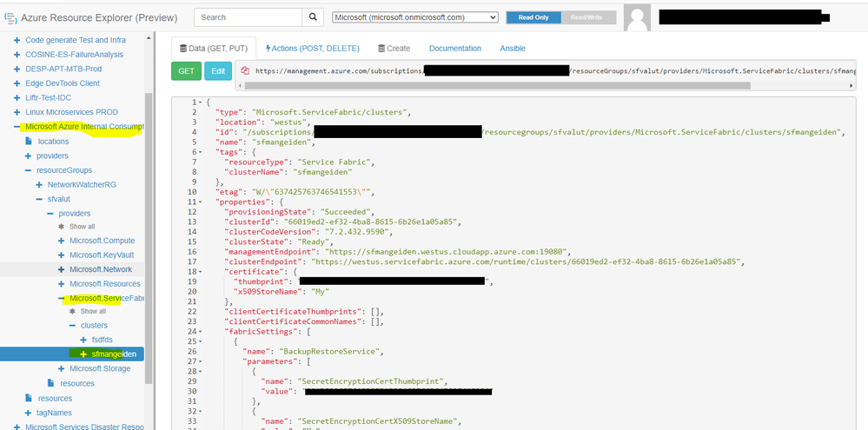Open the Actions (POST, DELETE) tab
Viewport: 868px width, 430px height.
313,49
